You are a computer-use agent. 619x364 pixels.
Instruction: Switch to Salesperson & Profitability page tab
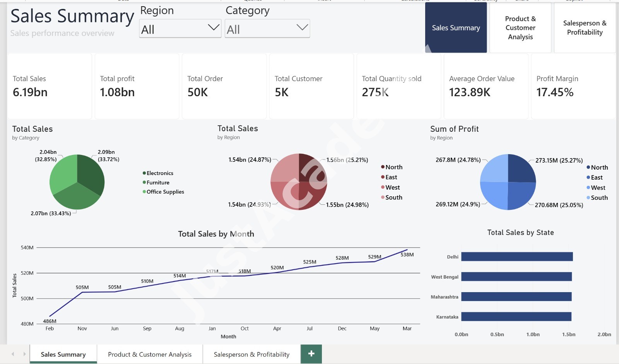pyautogui.click(x=251, y=354)
